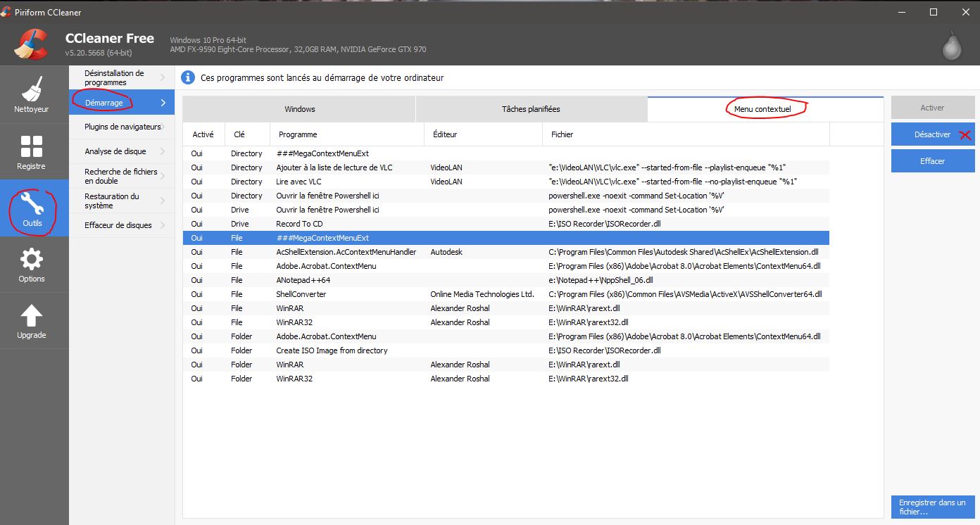Click the Effacer button
Image resolution: width=980 pixels, height=525 pixels.
(x=932, y=161)
